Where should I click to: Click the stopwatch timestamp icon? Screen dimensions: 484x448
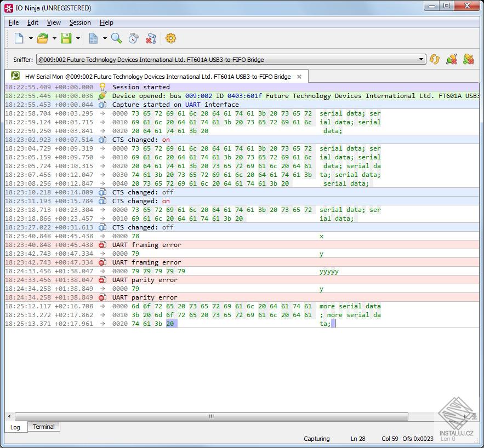[133, 38]
